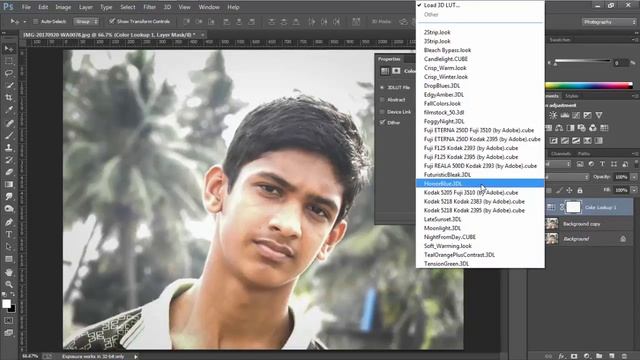Select the Gradient tool
640x360 pixels.
coord(9,184)
